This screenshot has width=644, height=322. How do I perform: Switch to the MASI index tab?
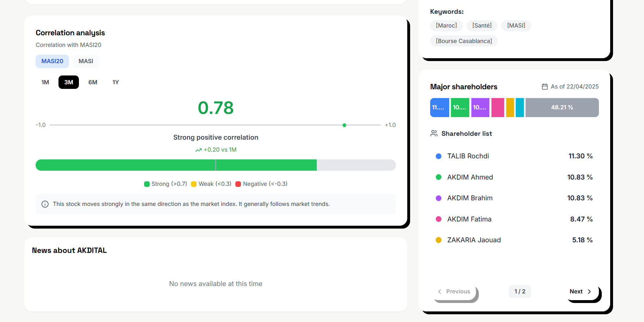pos(86,61)
